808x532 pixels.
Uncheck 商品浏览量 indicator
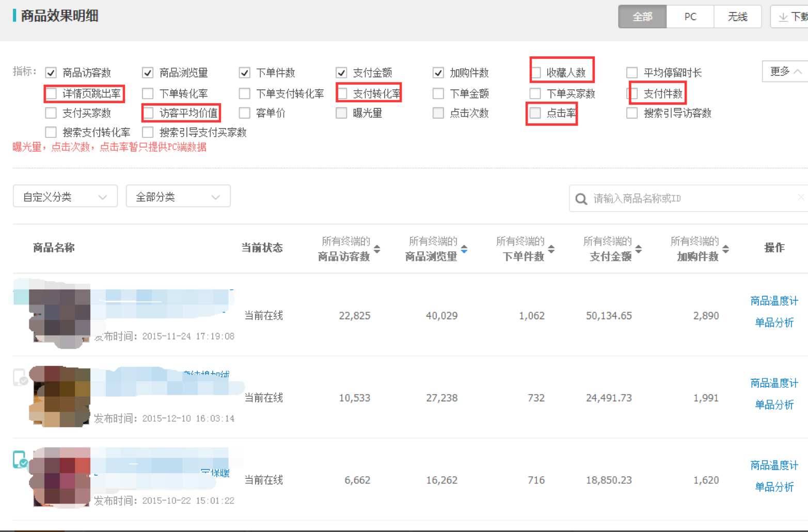click(x=148, y=73)
